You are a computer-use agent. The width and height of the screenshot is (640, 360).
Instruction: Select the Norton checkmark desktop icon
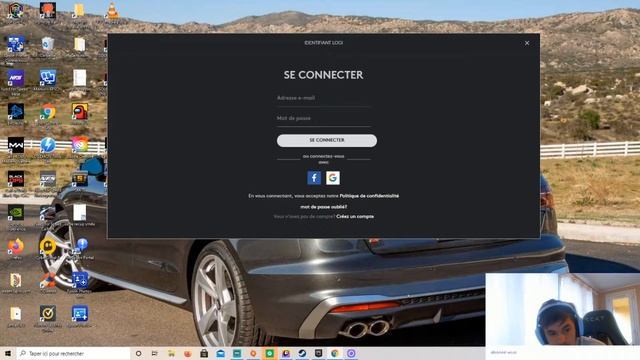click(x=48, y=314)
